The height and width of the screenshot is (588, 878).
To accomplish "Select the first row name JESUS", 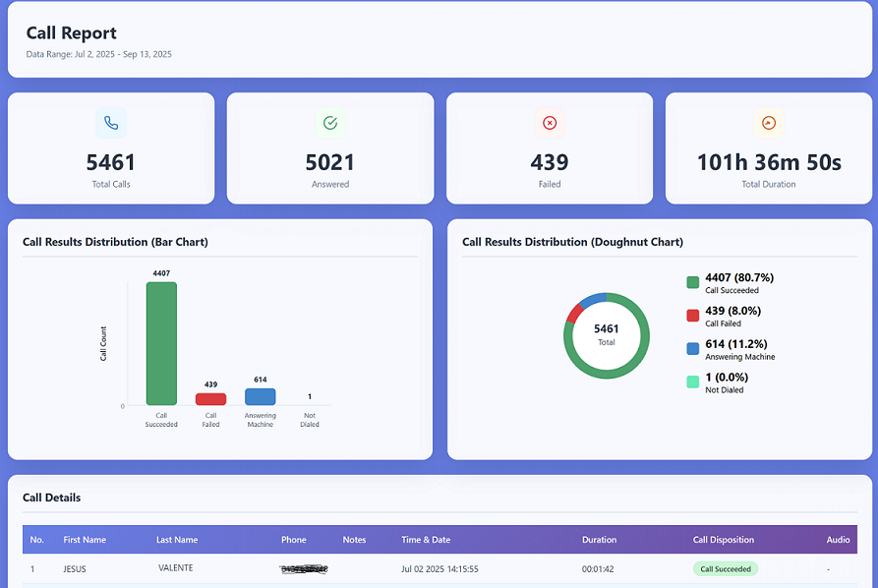I will click(76, 569).
